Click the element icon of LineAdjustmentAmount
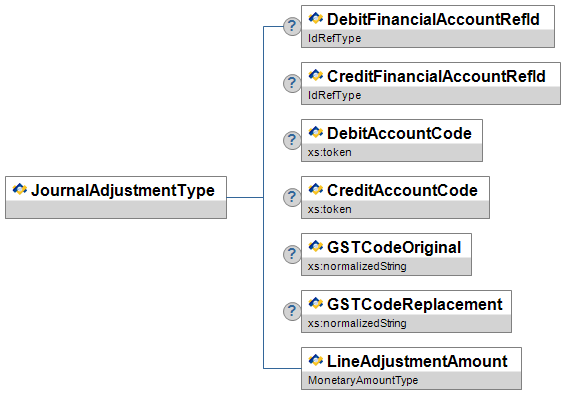This screenshot has height=394, width=583. [316, 360]
